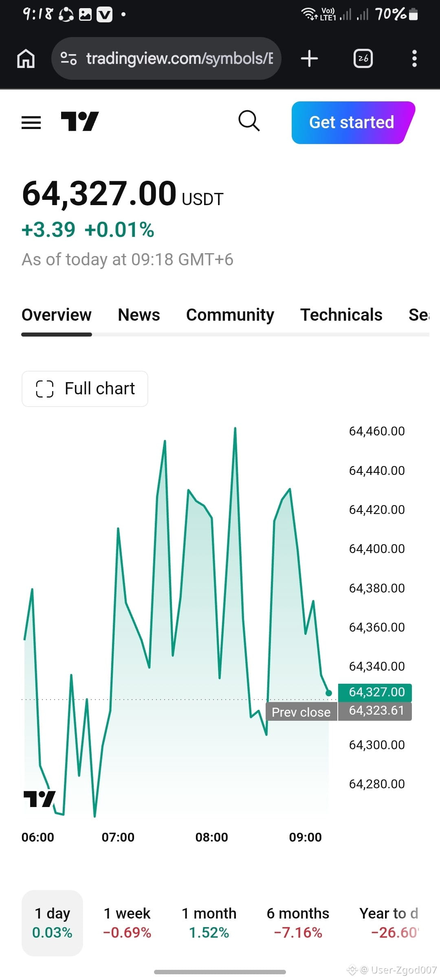
Task: Tap the tradingview.com address bar
Action: tap(166, 59)
